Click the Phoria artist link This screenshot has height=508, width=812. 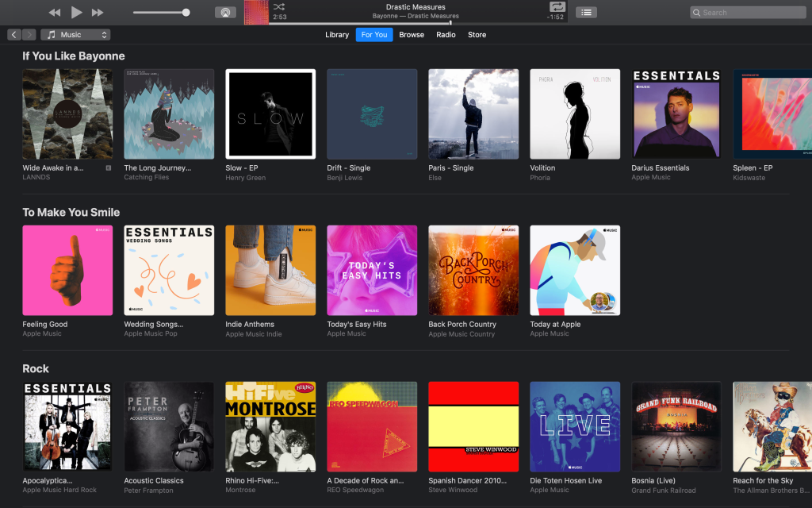tap(539, 178)
